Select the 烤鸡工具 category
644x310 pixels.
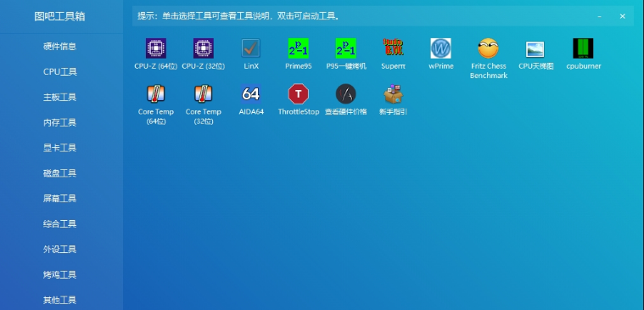(60, 274)
